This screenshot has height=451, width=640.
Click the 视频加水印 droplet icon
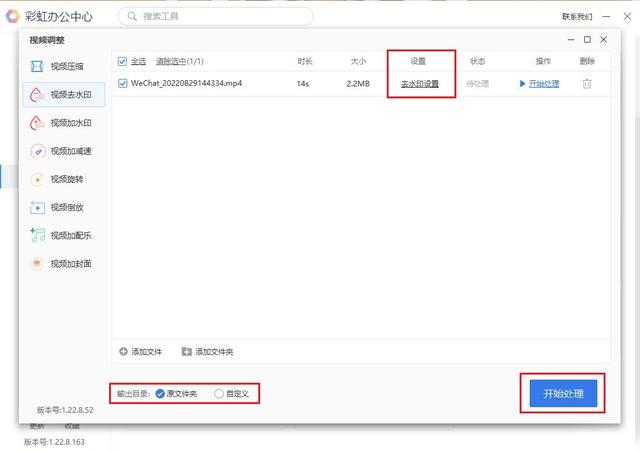pos(37,123)
